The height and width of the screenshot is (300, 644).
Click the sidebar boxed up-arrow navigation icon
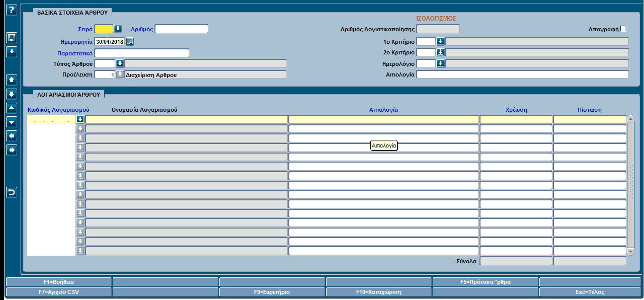coord(12,80)
